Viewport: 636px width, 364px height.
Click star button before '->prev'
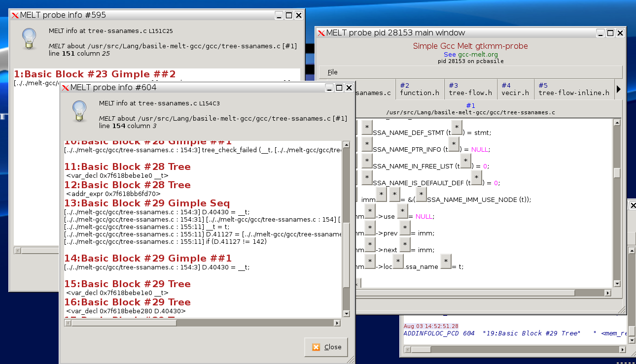click(x=371, y=229)
